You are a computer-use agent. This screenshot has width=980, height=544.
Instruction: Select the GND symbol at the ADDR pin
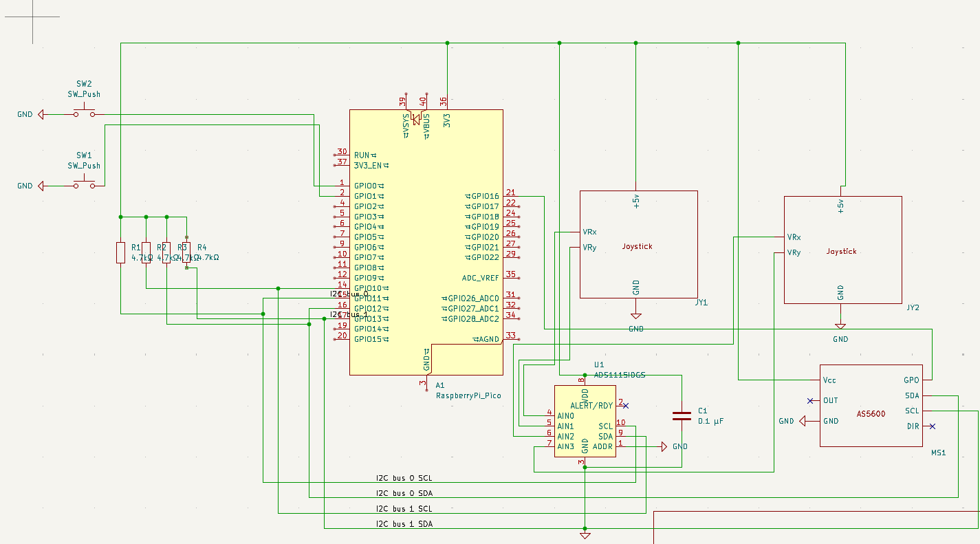pos(664,446)
